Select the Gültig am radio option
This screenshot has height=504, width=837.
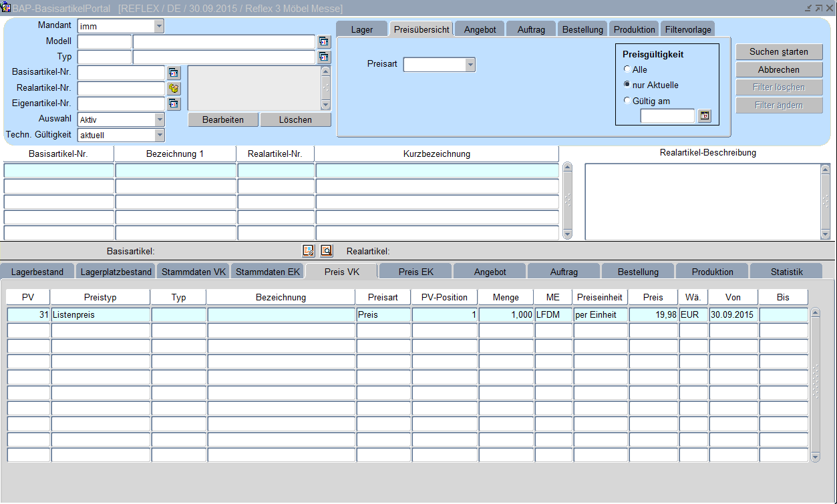click(x=627, y=101)
